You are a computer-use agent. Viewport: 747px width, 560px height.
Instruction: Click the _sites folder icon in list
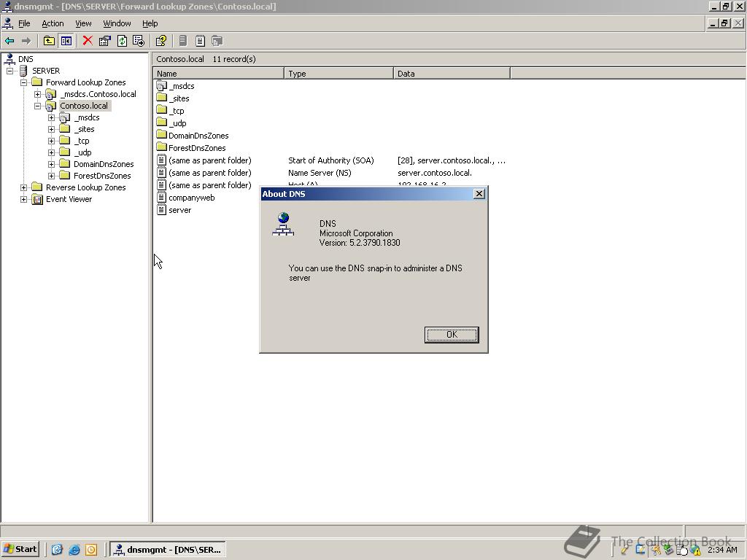pyautogui.click(x=161, y=98)
